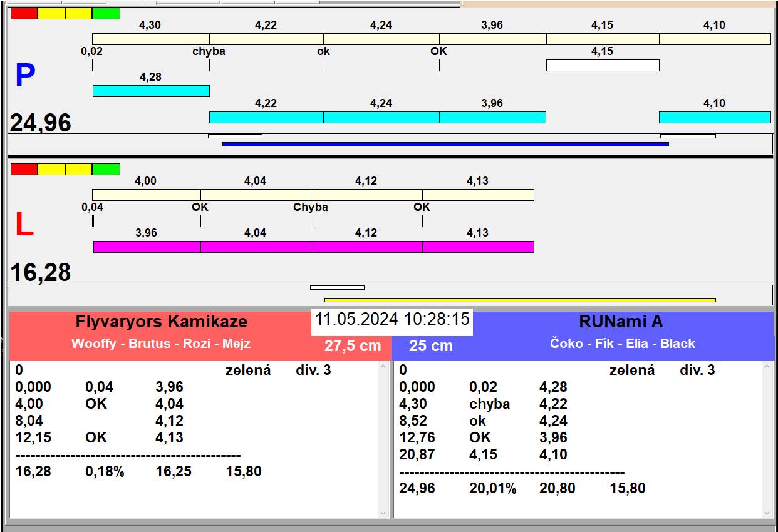Click the long blue bar under lane P
778x532 pixels.
point(445,144)
